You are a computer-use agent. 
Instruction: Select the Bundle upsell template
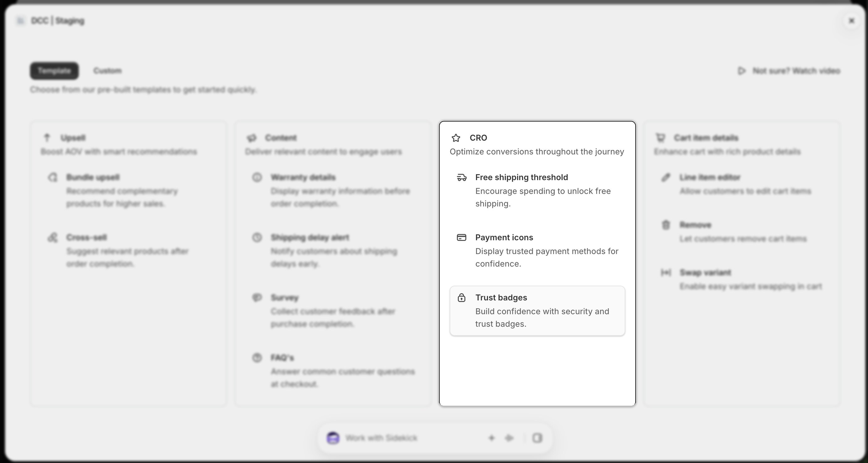pos(128,190)
